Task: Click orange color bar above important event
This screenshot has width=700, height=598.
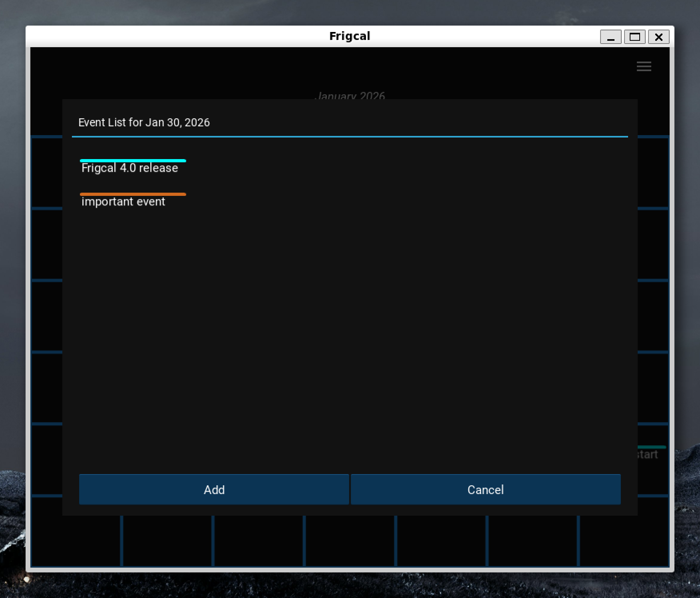Action: click(133, 194)
